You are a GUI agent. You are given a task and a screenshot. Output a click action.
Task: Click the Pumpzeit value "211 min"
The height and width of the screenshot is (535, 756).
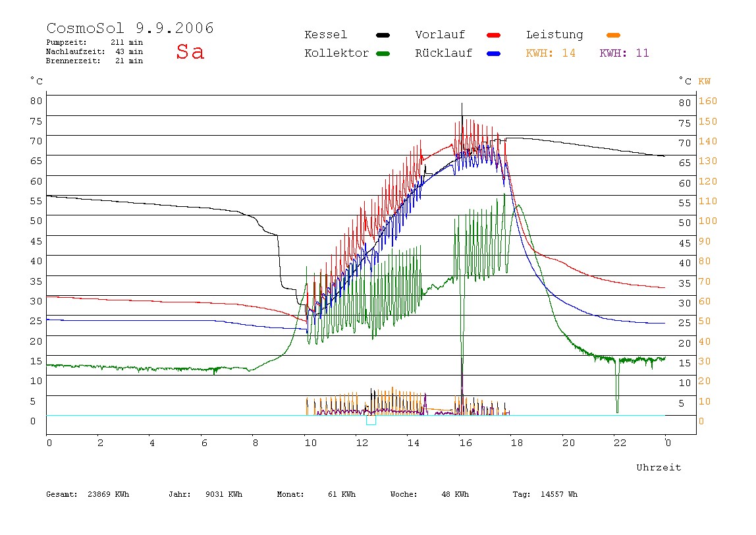point(127,42)
